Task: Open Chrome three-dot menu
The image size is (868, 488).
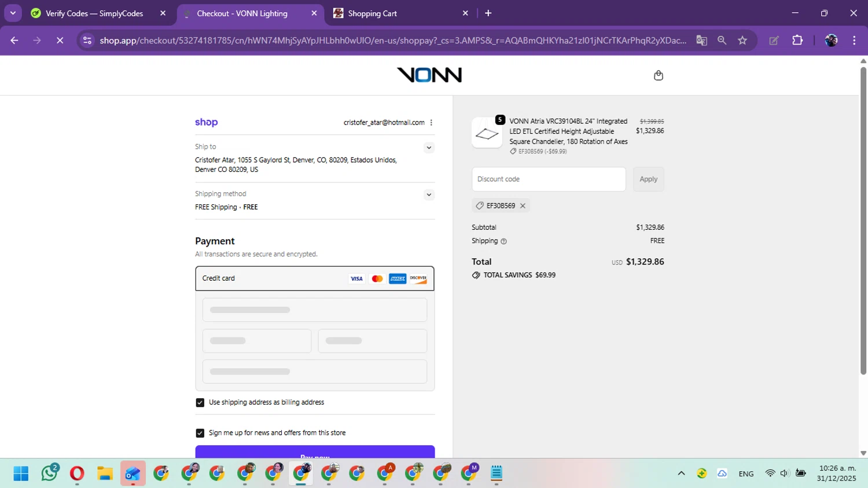Action: (x=854, y=41)
